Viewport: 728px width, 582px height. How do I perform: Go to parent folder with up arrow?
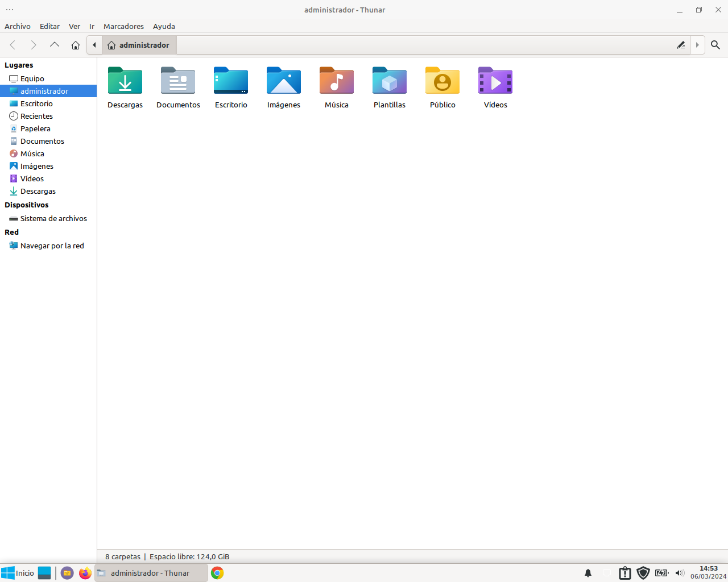pyautogui.click(x=55, y=45)
